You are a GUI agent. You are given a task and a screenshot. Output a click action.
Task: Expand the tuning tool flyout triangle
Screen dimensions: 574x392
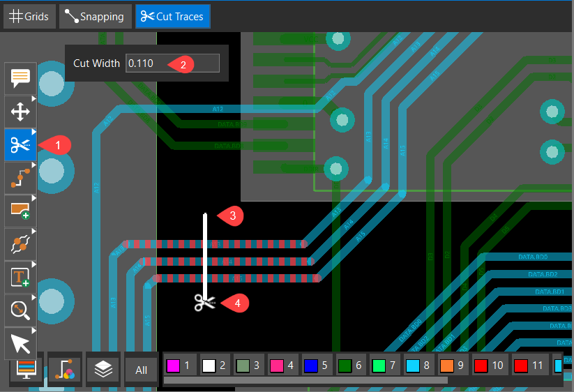pos(33,231)
